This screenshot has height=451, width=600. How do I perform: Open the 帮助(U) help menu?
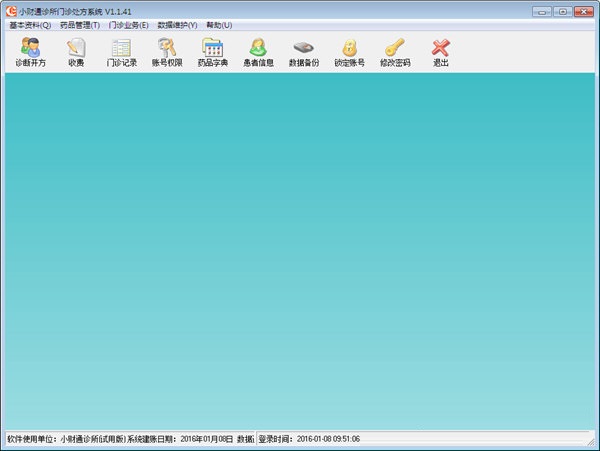tap(219, 25)
